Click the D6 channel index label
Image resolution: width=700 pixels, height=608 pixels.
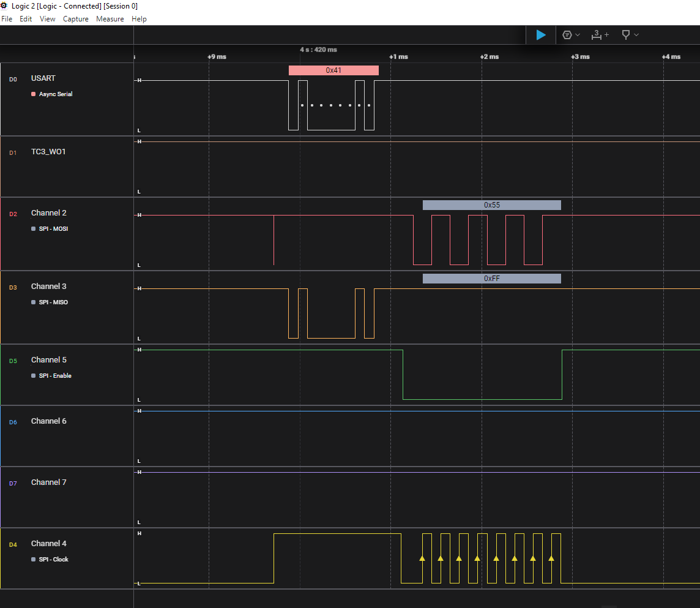(x=13, y=422)
